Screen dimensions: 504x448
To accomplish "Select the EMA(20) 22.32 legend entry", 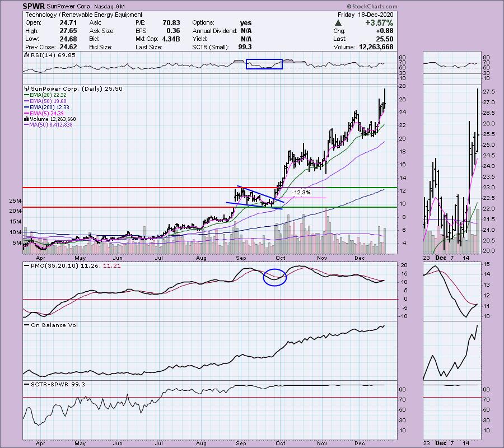I will pos(46,96).
